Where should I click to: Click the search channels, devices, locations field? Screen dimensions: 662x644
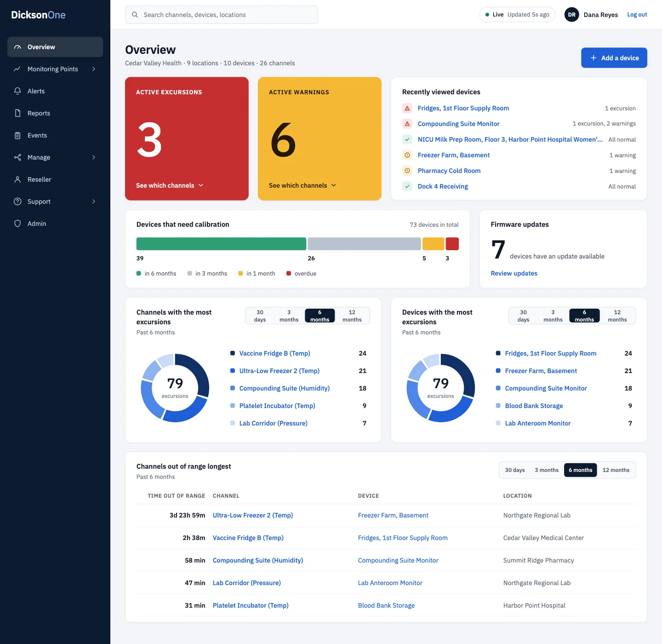coord(222,15)
